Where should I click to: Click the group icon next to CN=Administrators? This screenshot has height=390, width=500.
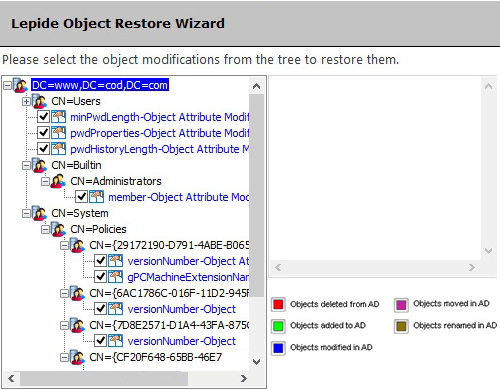[58, 181]
